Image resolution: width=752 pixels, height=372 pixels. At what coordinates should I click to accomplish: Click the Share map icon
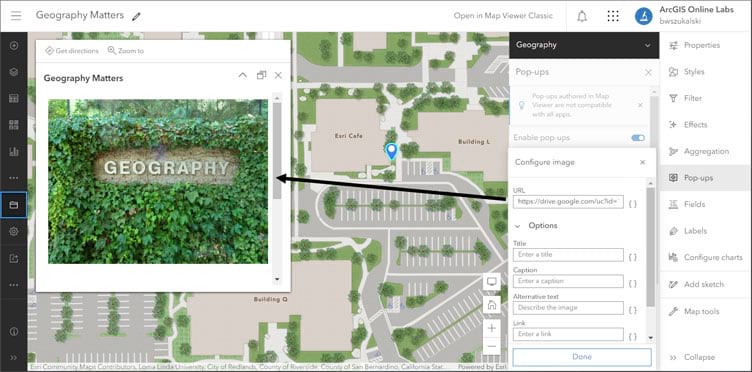pos(14,258)
